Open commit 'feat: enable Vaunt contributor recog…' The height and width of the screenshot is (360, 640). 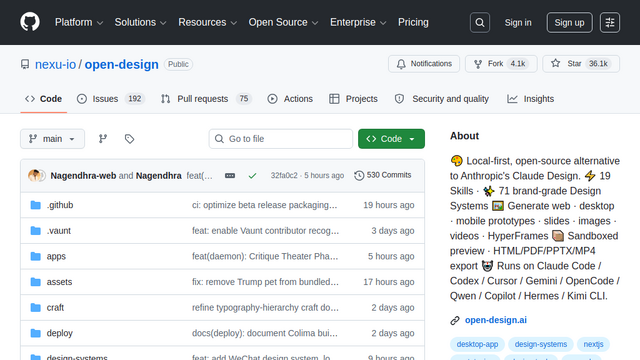tap(265, 231)
